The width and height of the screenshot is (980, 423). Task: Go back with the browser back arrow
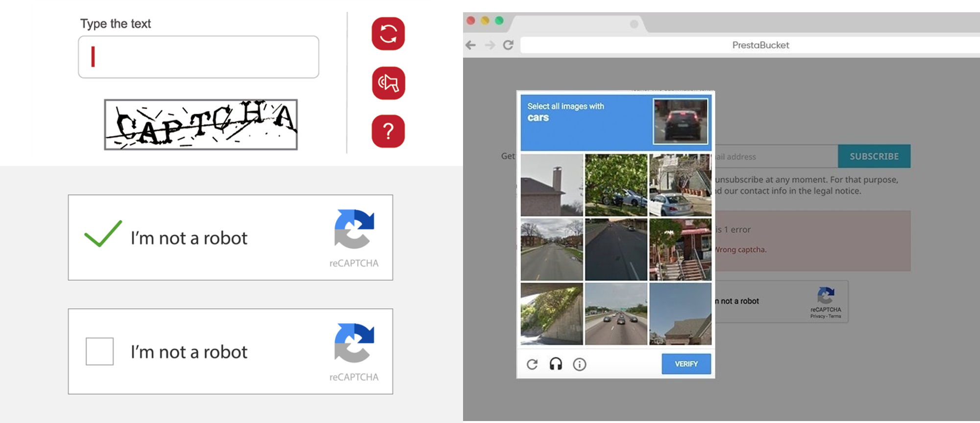(x=471, y=45)
